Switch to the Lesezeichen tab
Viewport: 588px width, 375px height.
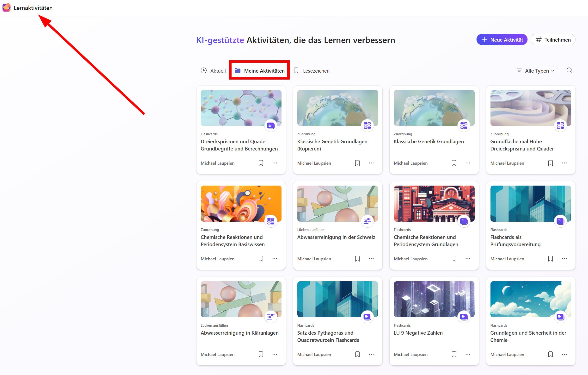[312, 71]
